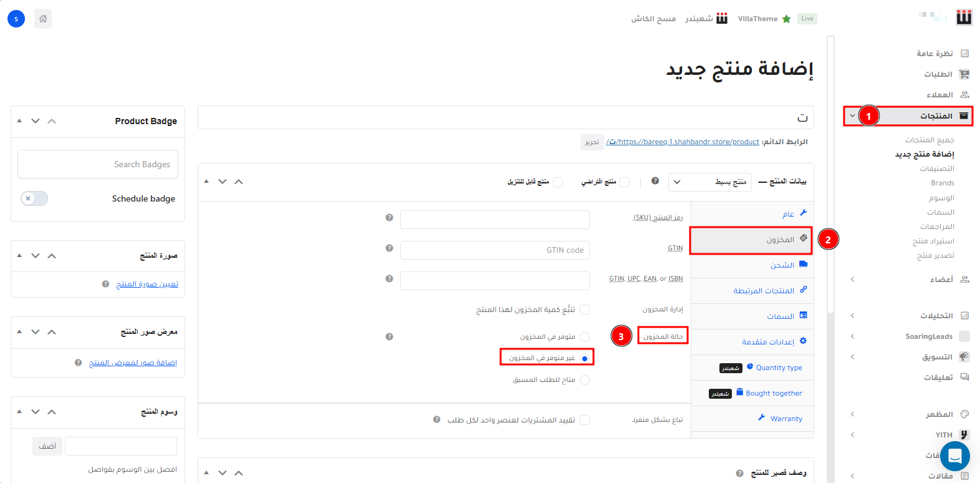Click the home icon in top bar
This screenshot has width=980, height=483.
[43, 19]
